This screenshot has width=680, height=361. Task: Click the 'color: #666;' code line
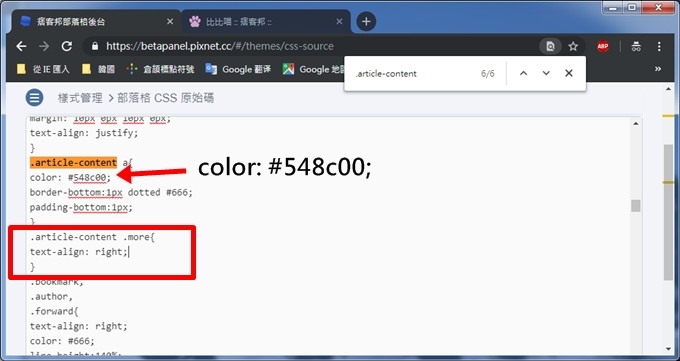[62, 341]
